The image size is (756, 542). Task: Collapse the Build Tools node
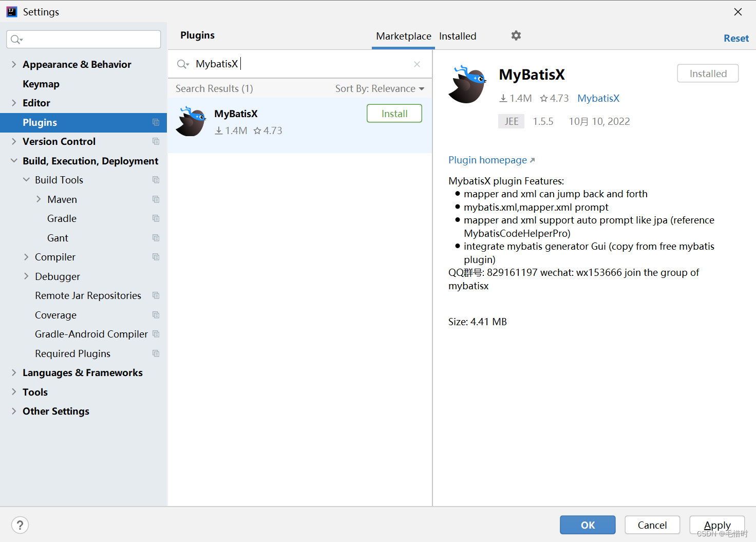(x=26, y=180)
